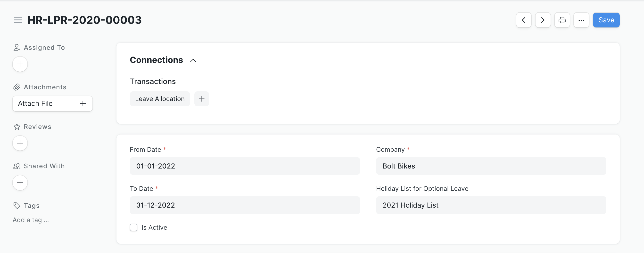The height and width of the screenshot is (253, 644).
Task: Collapse the Connections section chevron
Action: [193, 60]
